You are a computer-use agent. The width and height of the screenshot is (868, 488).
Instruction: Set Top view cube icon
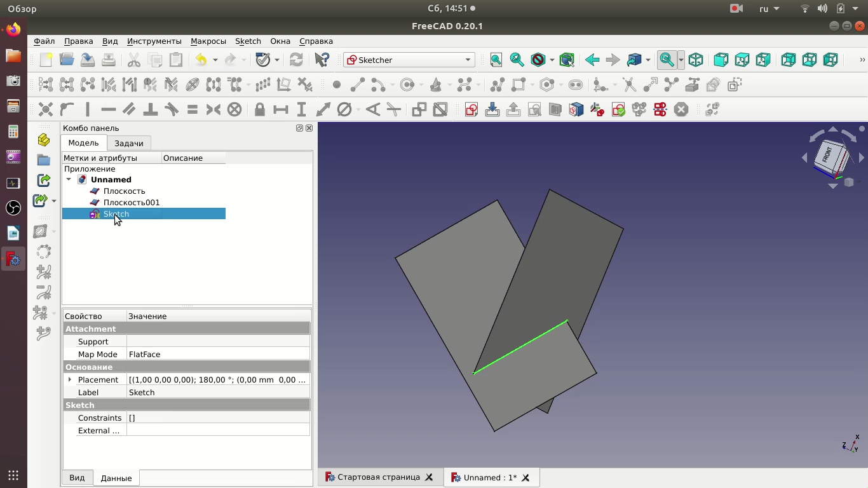coord(742,60)
